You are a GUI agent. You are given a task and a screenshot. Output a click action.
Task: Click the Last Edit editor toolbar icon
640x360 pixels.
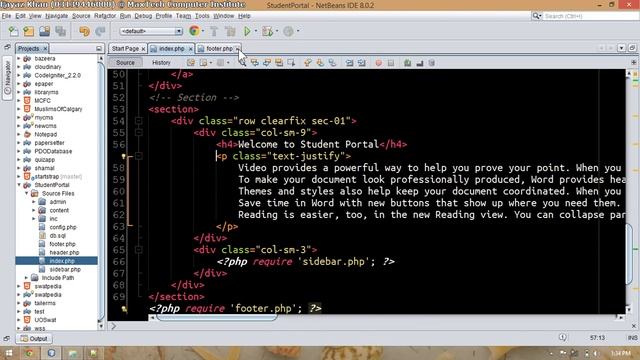click(191, 63)
